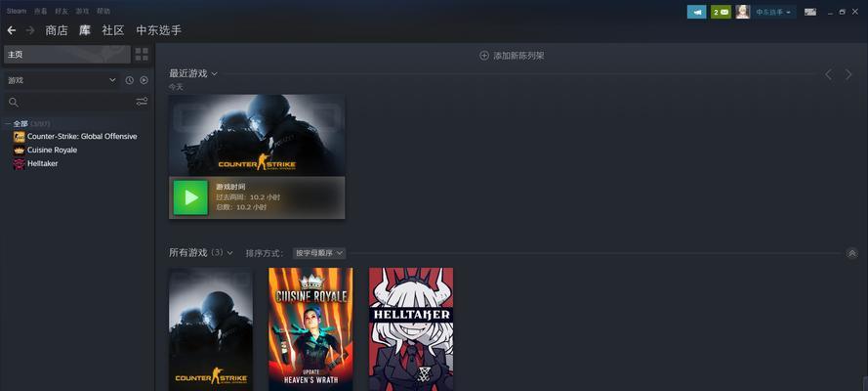Click Helltaker icon in sidebar list

20,164
